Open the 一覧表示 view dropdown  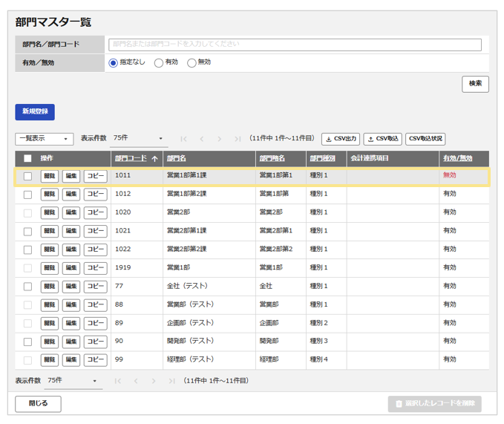[45, 139]
